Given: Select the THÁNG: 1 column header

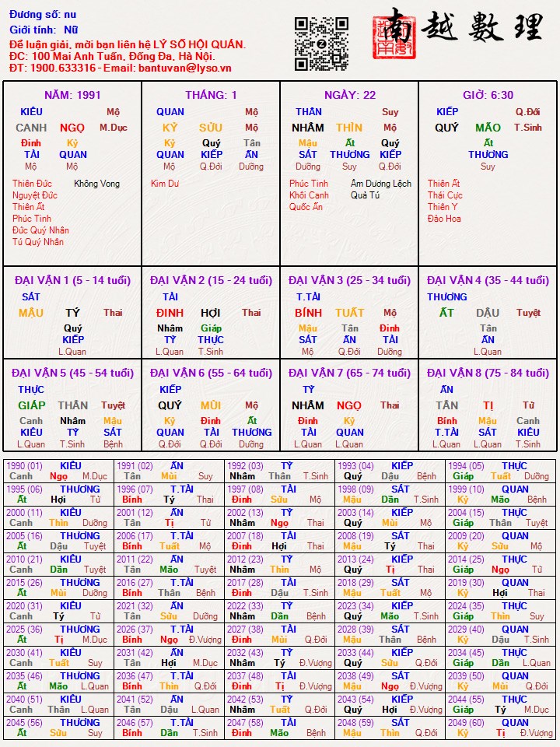Looking at the screenshot, I should click(x=211, y=95).
